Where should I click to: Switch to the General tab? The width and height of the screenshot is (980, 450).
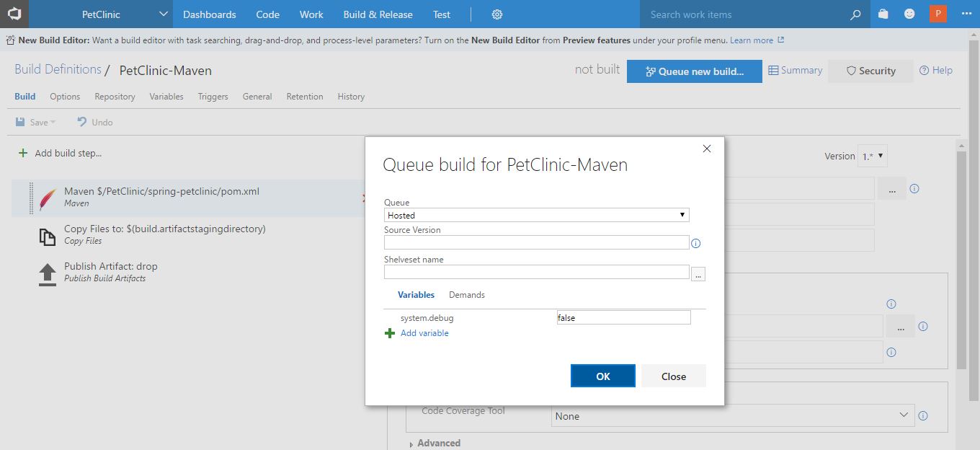tap(257, 97)
